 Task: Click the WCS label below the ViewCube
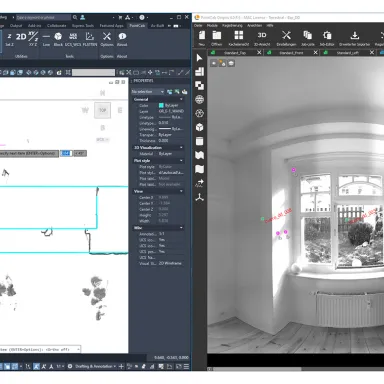102,140
